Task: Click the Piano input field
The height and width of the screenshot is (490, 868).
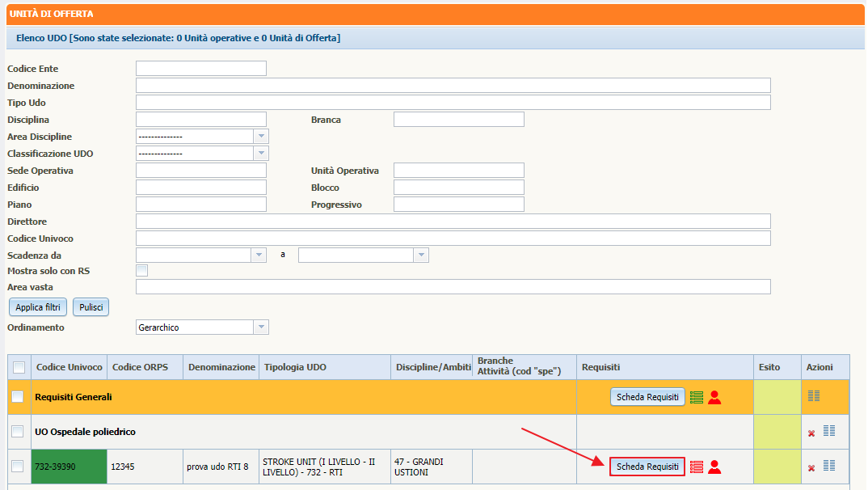Action: pos(201,205)
